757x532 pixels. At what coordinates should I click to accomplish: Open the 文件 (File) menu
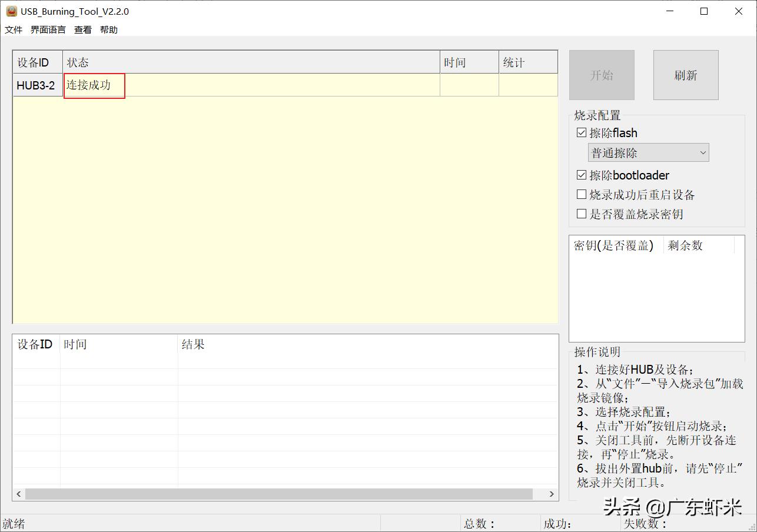tap(13, 29)
